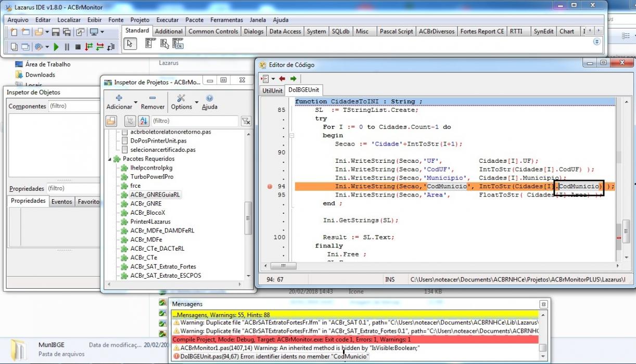Click the View Units icon
Viewport: 636px width, 364px height.
coord(14,47)
